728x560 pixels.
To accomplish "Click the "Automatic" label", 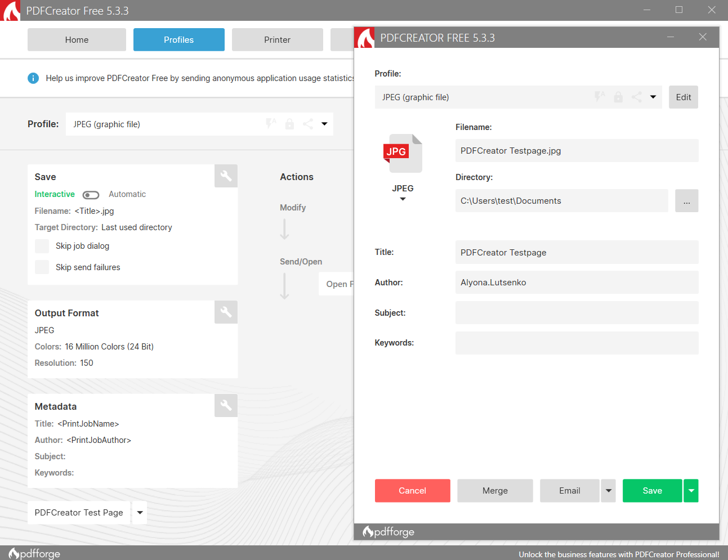I will (x=127, y=194).
